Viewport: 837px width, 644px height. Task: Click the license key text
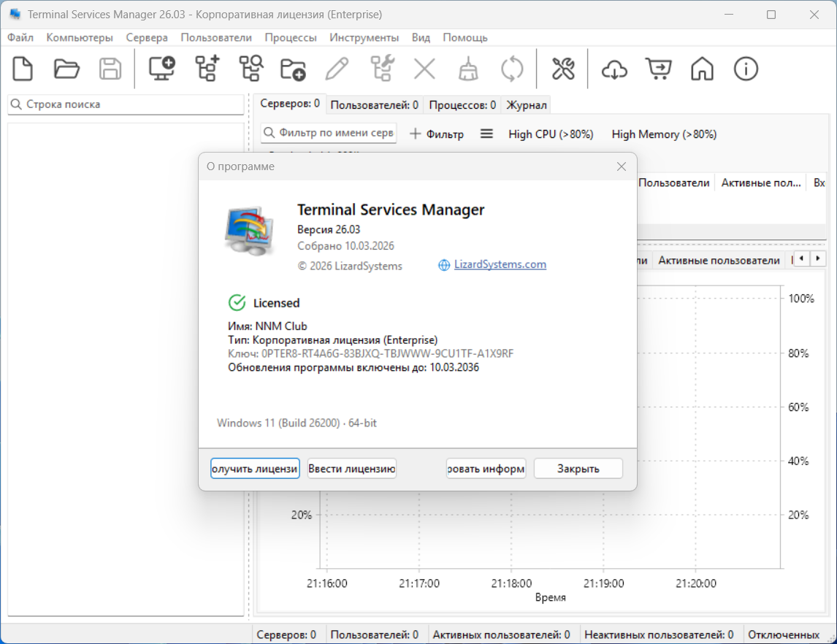click(370, 353)
